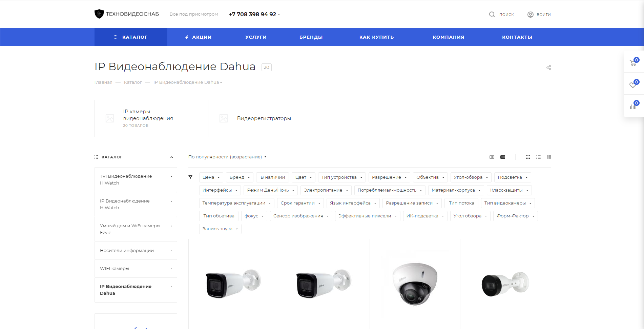This screenshot has width=644, height=329.
Task: Open the Температура эксплуатации filter dropdown
Action: [237, 203]
